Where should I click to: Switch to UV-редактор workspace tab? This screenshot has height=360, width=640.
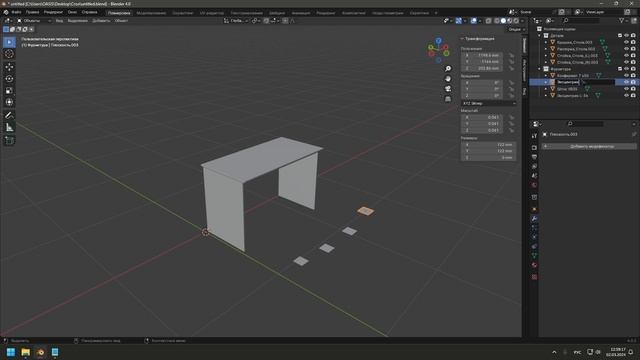pyautogui.click(x=212, y=13)
